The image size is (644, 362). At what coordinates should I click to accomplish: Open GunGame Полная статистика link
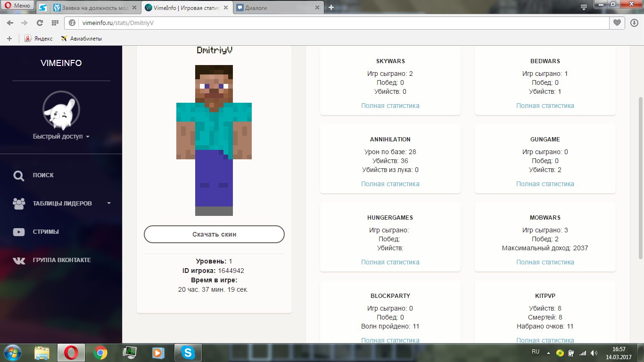545,184
